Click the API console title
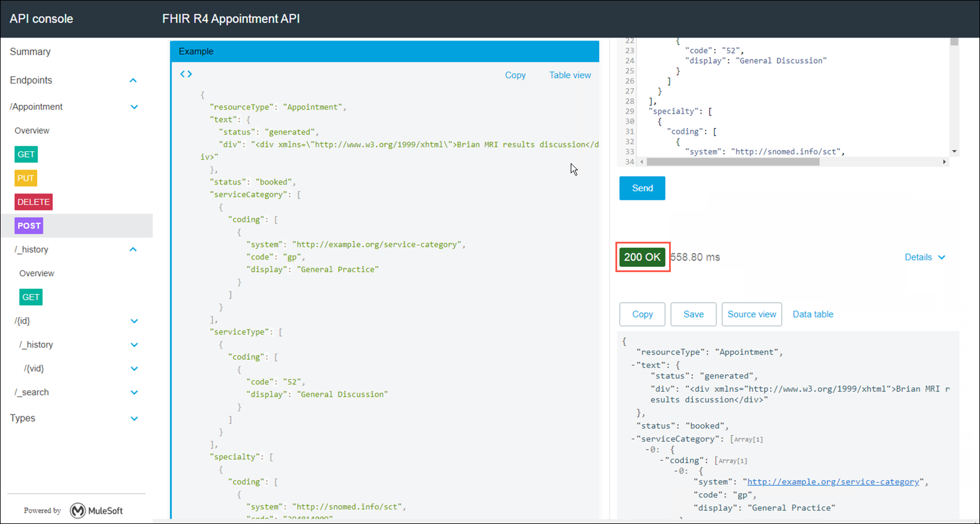Screen dimensions: 980x524 [41, 18]
